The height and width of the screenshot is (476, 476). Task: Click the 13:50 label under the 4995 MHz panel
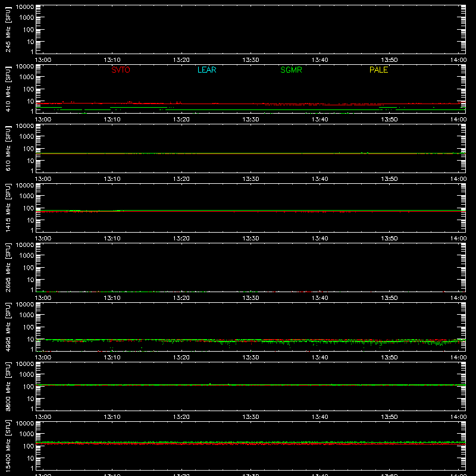pyautogui.click(x=389, y=358)
